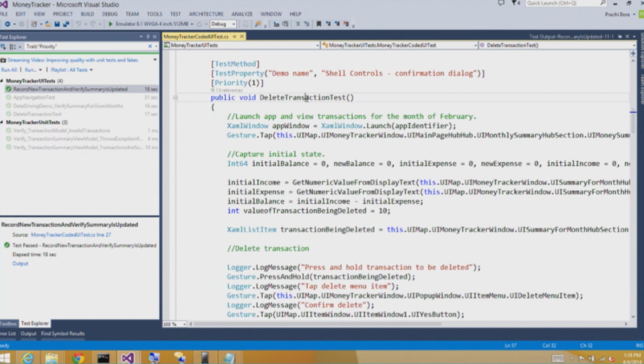Screen dimensions: 644x364
Task: Close the MoneyTrackerCodedUITest.cs tab
Action: coord(242,37)
